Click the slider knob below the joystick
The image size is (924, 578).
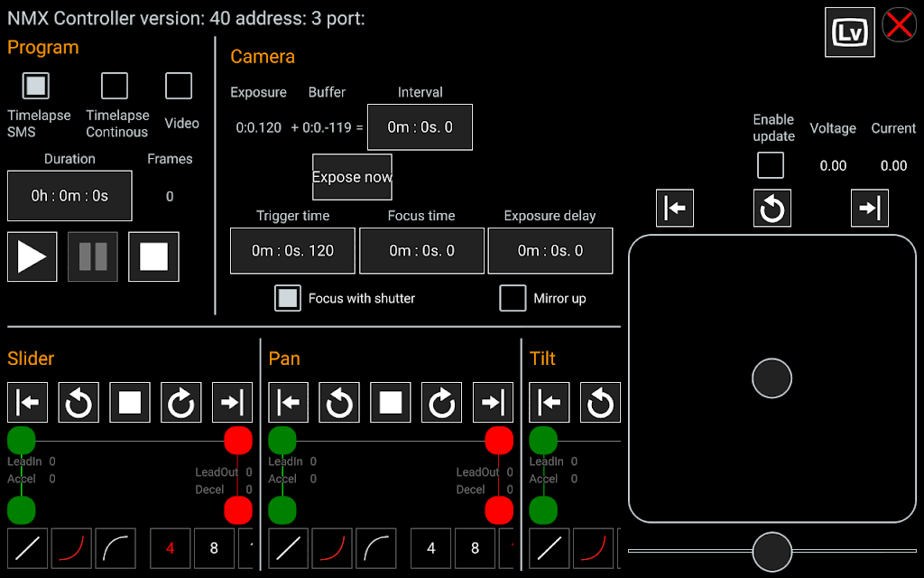coord(772,551)
